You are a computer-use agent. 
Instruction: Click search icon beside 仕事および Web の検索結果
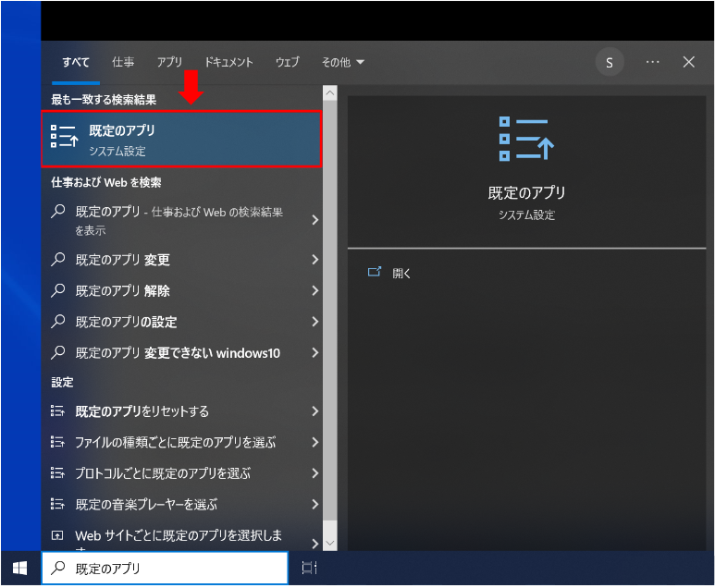point(58,211)
